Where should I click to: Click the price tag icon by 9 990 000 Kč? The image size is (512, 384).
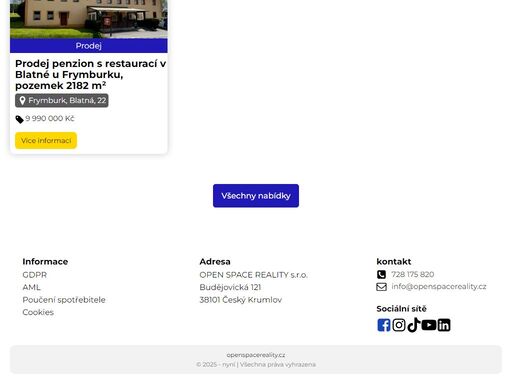[x=19, y=119]
